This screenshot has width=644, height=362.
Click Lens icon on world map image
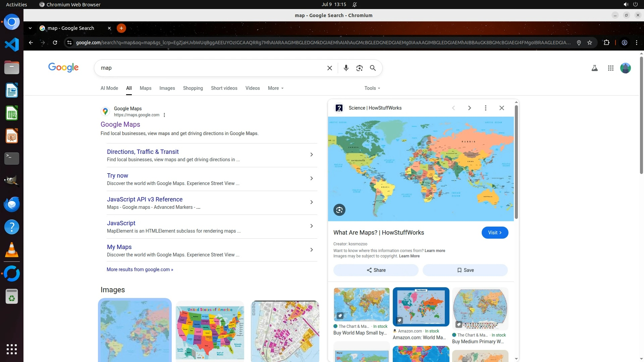point(339,210)
